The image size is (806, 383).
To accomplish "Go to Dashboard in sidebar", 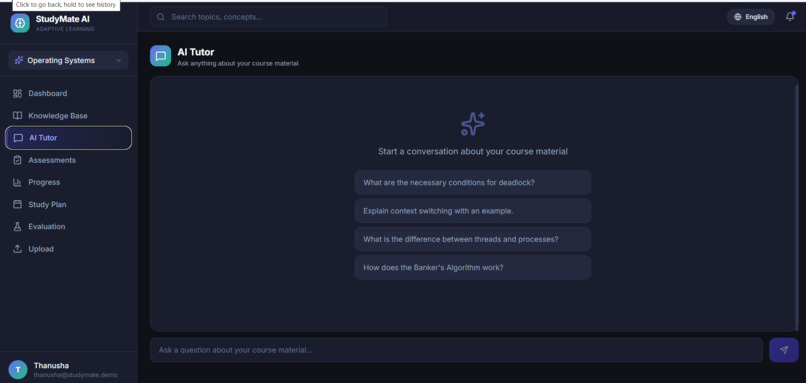I will pos(68,94).
